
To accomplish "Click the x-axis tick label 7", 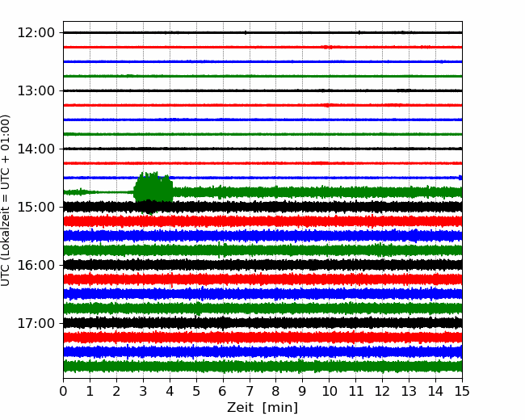I will 250,391.
